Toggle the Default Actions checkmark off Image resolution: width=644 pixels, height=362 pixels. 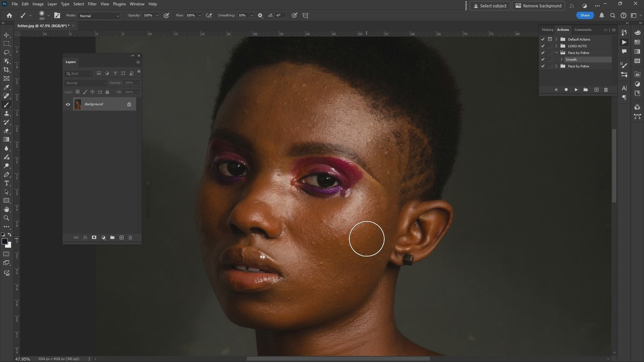point(543,39)
